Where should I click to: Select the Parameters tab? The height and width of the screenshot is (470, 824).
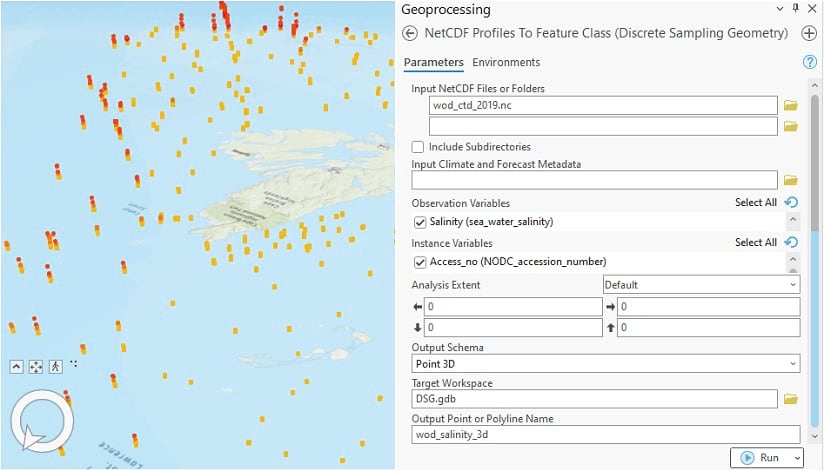[x=433, y=63]
